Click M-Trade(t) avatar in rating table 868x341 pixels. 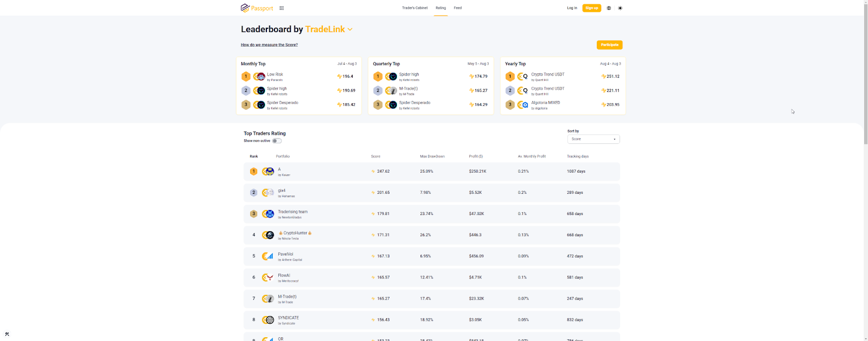click(x=270, y=299)
